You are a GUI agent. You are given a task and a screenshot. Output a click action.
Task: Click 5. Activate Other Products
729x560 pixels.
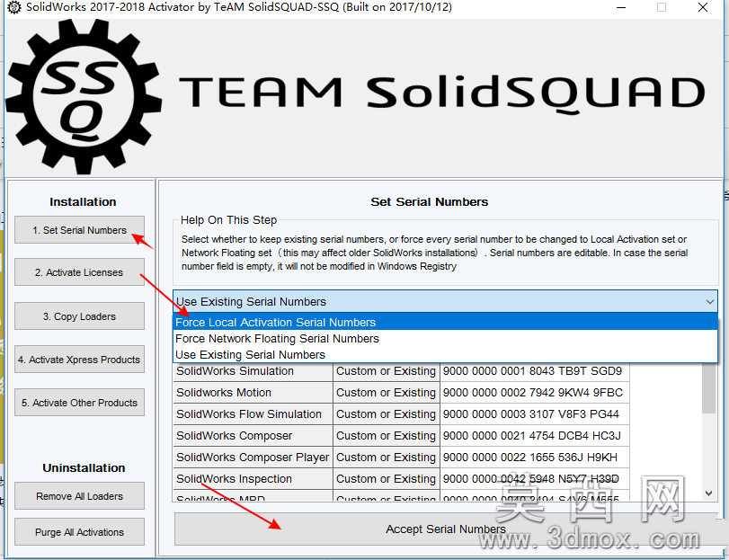coord(79,403)
